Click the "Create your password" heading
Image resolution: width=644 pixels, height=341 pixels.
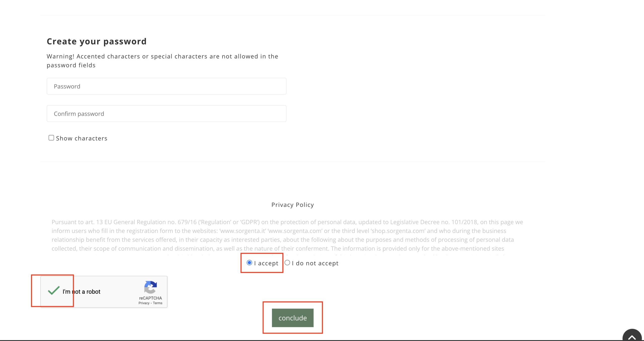(x=97, y=41)
